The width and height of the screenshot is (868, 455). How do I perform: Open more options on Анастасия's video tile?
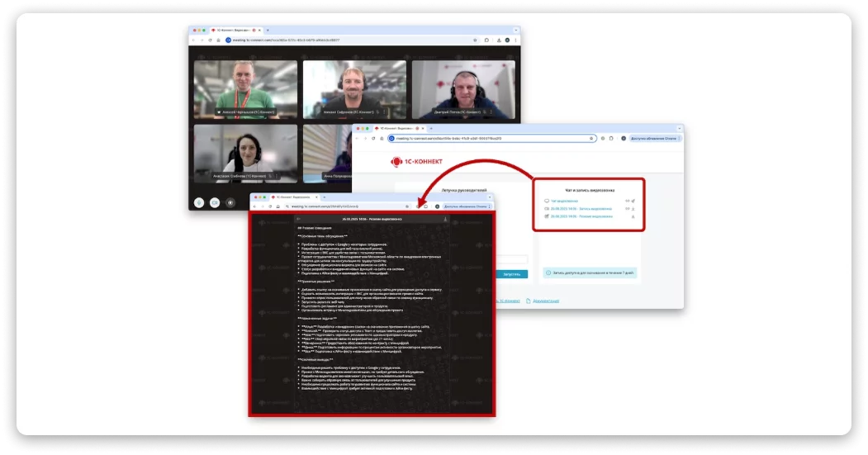tap(277, 176)
